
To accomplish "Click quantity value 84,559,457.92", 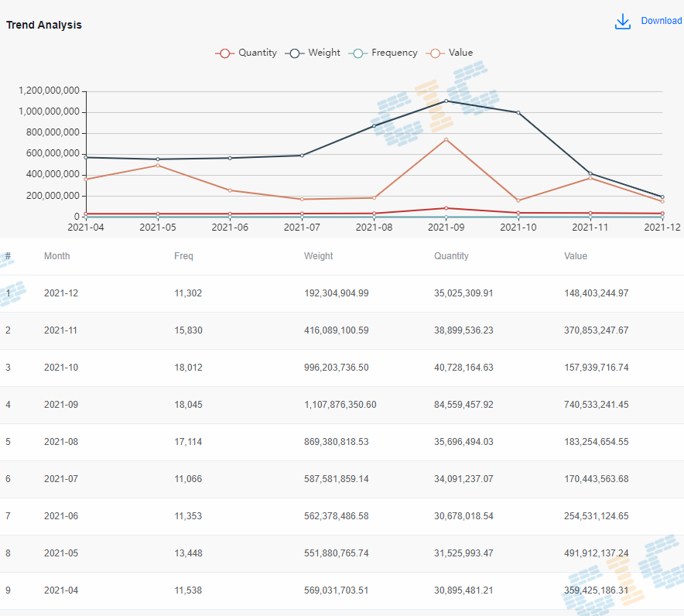I will pyautogui.click(x=463, y=405).
